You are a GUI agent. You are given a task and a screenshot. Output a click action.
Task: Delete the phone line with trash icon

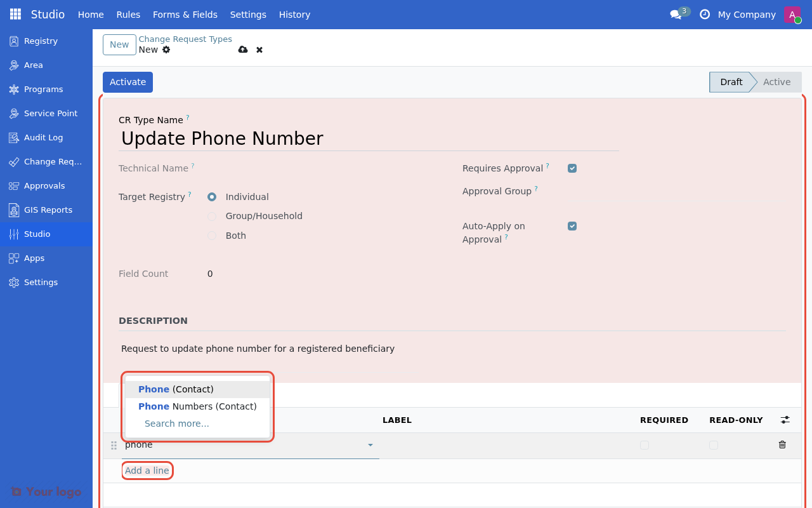(782, 444)
